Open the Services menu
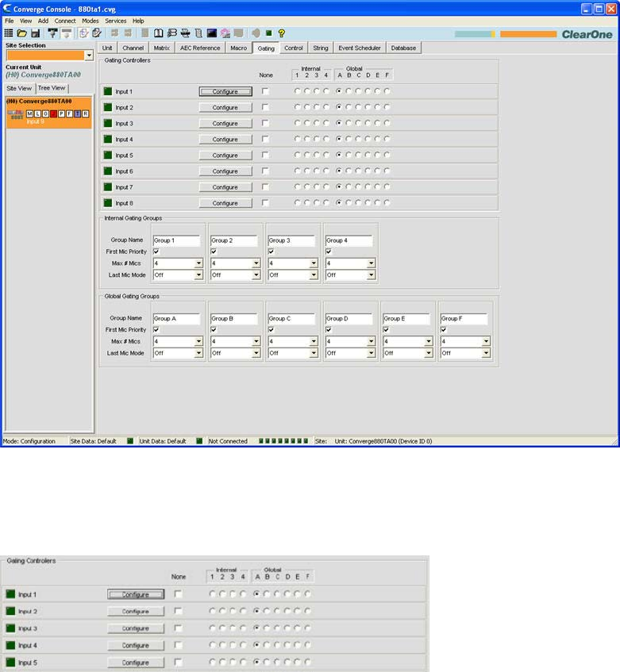Screen dimensions: 620x672 115,21
